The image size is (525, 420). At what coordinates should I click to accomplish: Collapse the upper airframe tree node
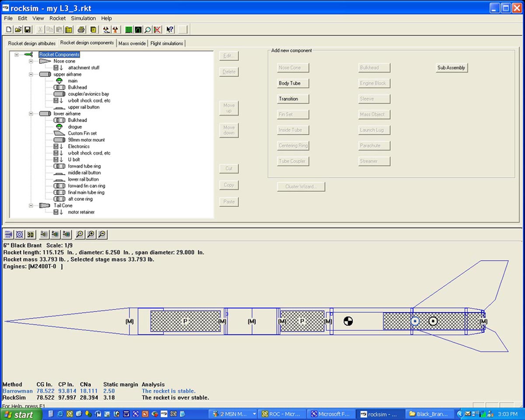click(31, 74)
